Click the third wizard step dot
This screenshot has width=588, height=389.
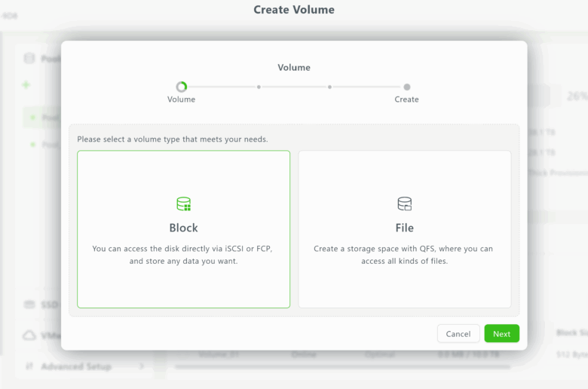point(329,87)
